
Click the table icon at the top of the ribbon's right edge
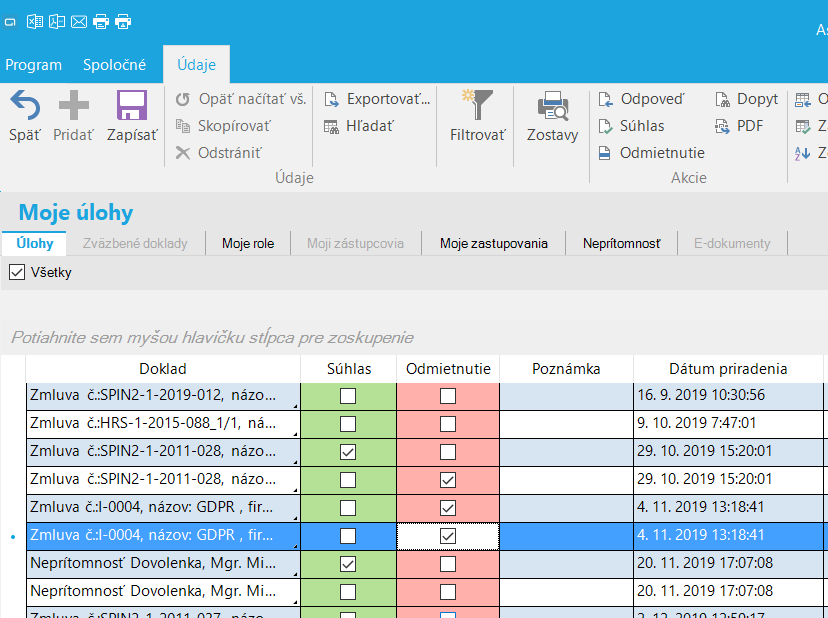(803, 99)
